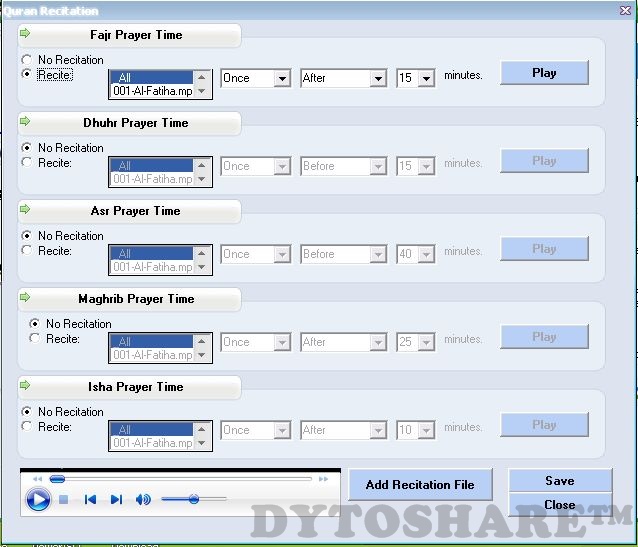Select All in Dhuhr recitation list
The height and width of the screenshot is (547, 638).
(151, 165)
